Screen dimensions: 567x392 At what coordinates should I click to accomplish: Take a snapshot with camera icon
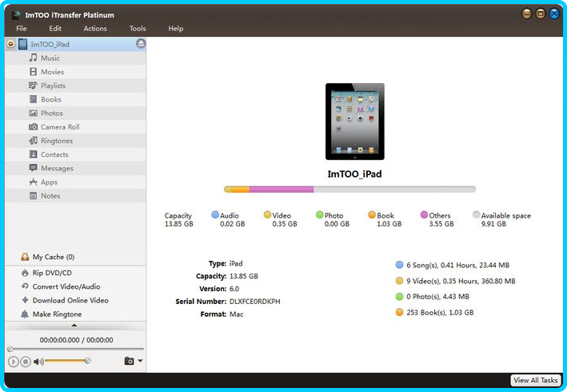click(x=129, y=361)
